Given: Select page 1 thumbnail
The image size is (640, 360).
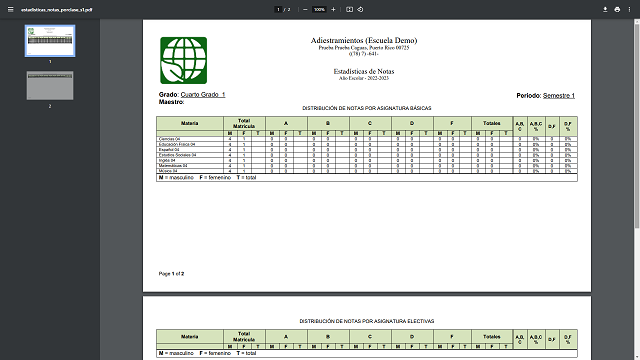Looking at the screenshot, I should click(x=50, y=41).
